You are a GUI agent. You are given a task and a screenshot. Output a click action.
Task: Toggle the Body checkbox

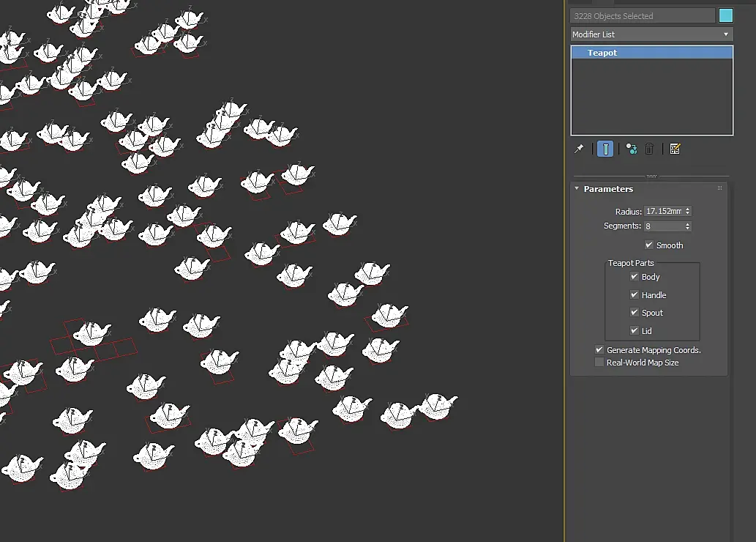[635, 277]
